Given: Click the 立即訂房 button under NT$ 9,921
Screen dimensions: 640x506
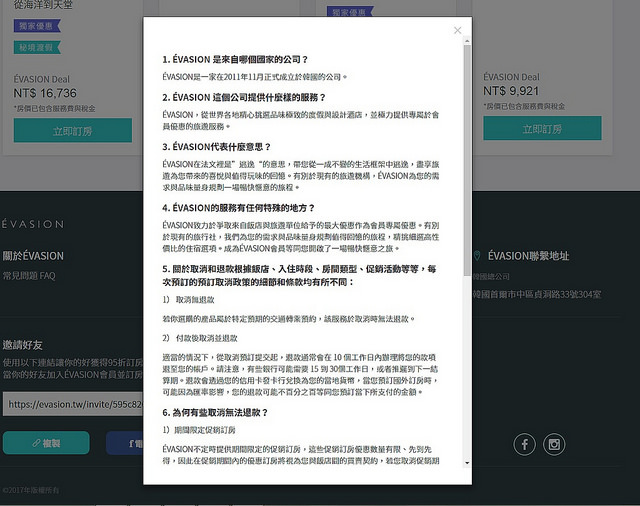Looking at the screenshot, I should point(542,129).
